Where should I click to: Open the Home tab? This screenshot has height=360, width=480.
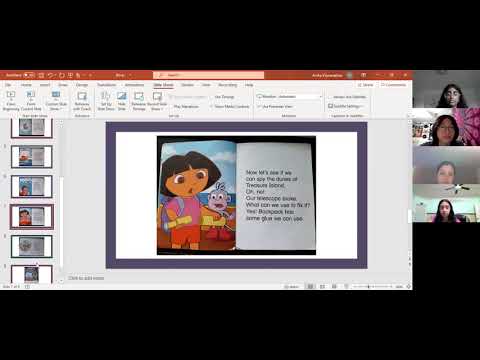(x=26, y=85)
